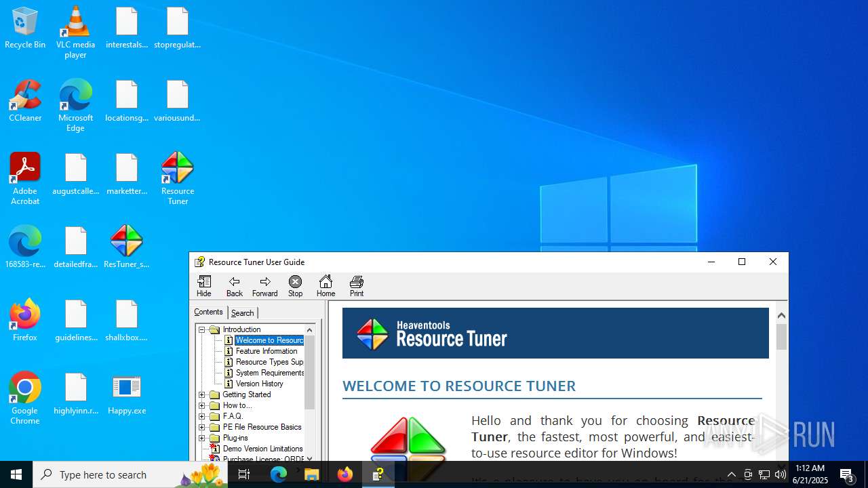
Task: Select the Plug-ins folder label
Action: [235, 438]
